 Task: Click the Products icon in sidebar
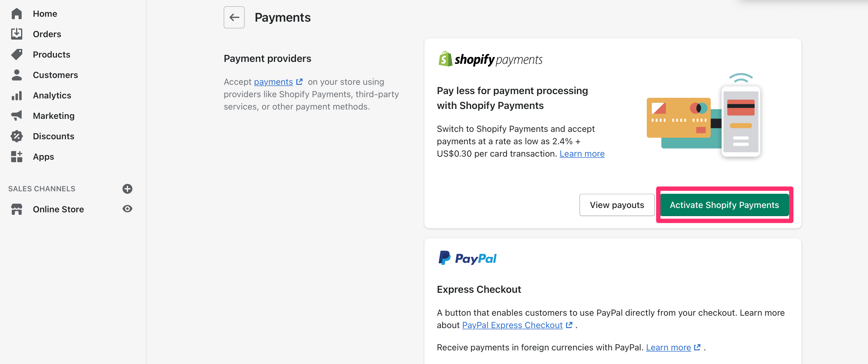[17, 54]
